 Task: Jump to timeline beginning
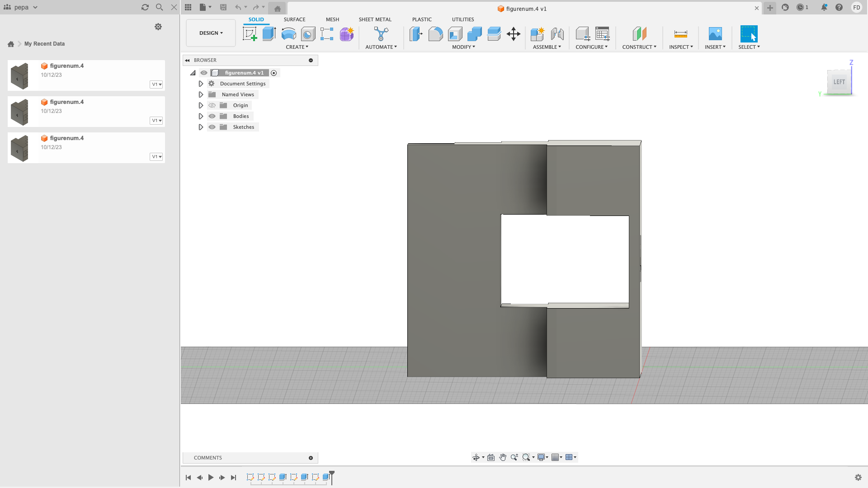pyautogui.click(x=189, y=478)
